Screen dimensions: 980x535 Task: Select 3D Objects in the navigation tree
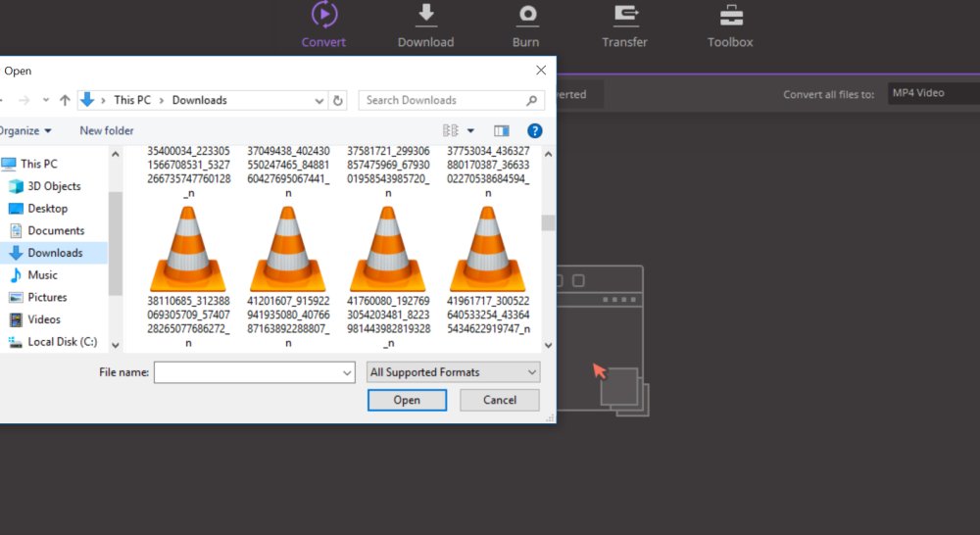click(54, 186)
